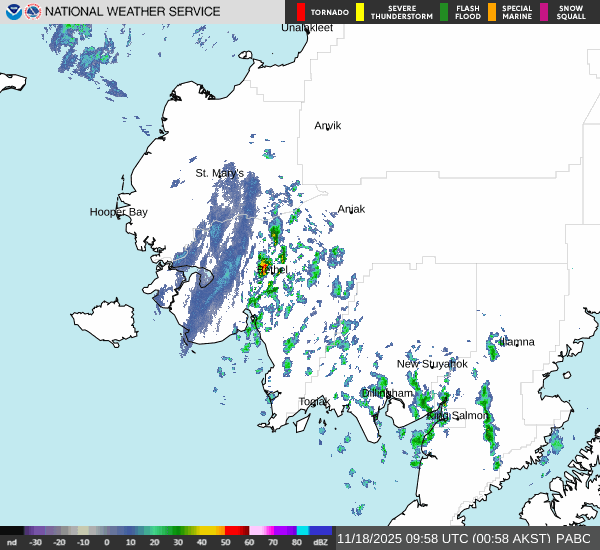Click the NOAA logo emblem
This screenshot has height=550, width=600.
[13, 12]
